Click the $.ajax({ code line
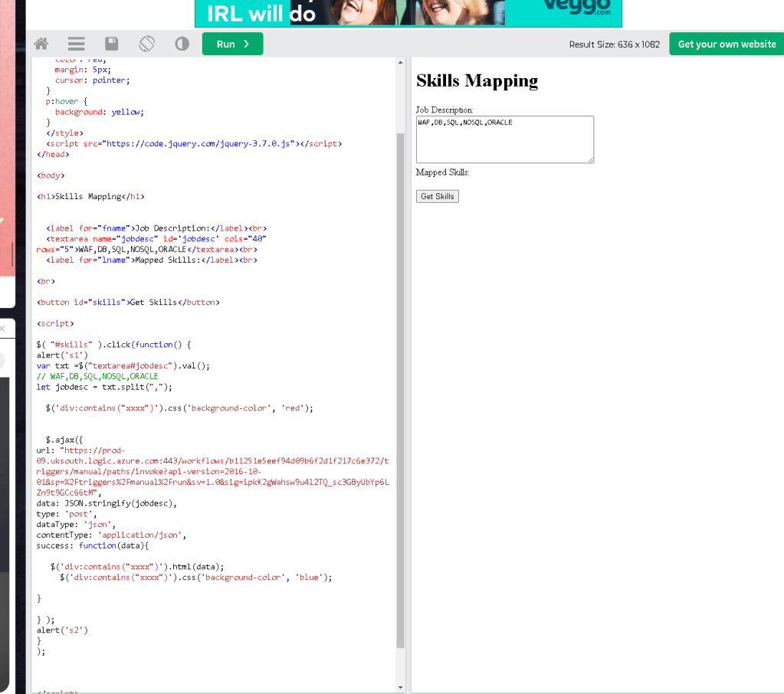 (64, 440)
